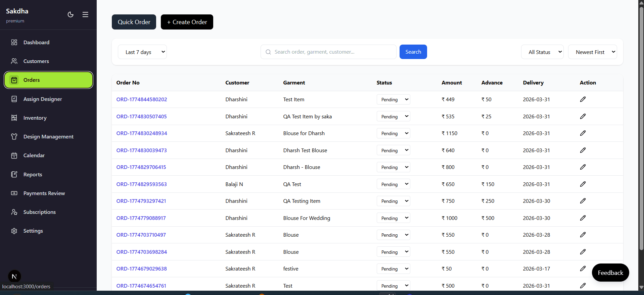
Task: Open the Last 7 days date filter
Action: pyautogui.click(x=142, y=52)
